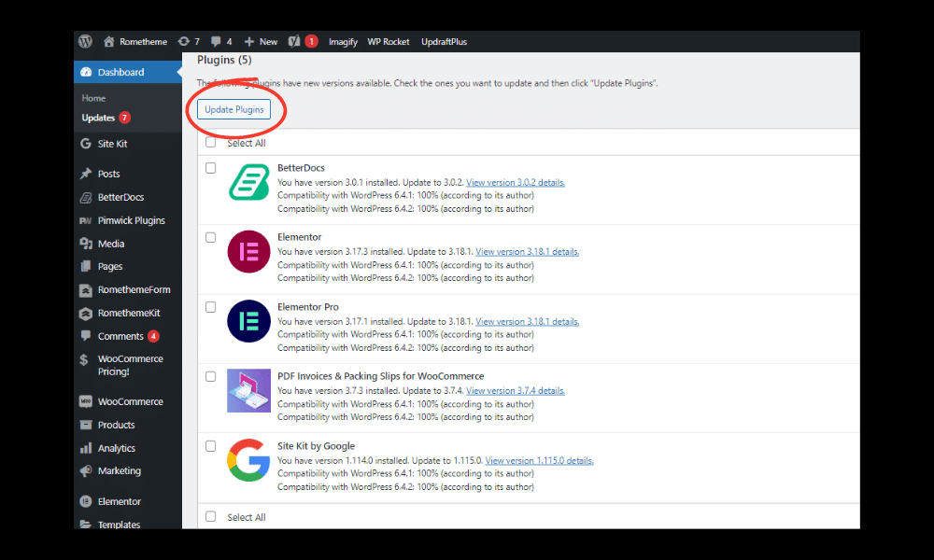Click the Elementor Pro plugin logo

(x=249, y=321)
